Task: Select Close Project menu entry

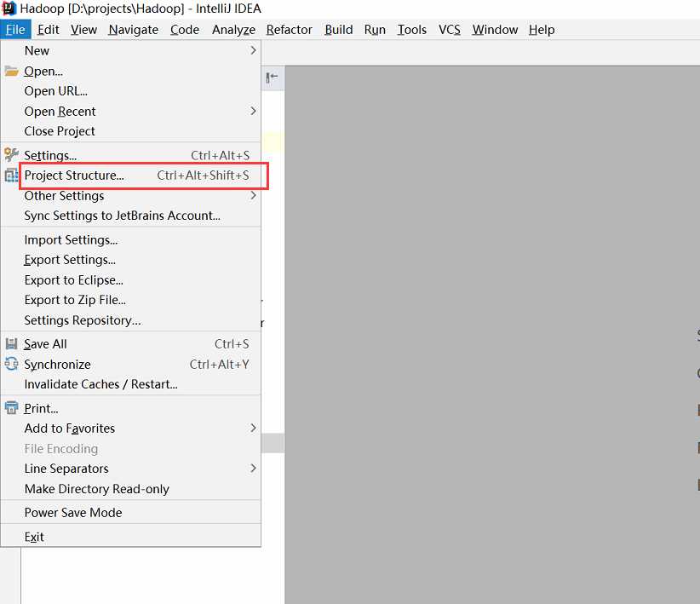Action: (x=131, y=131)
